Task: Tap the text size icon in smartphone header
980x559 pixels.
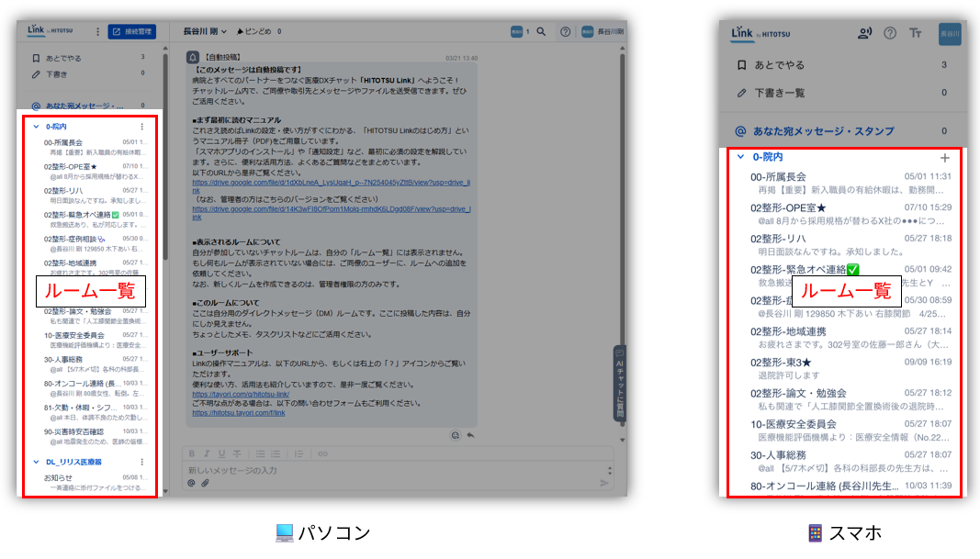Action: point(915,34)
